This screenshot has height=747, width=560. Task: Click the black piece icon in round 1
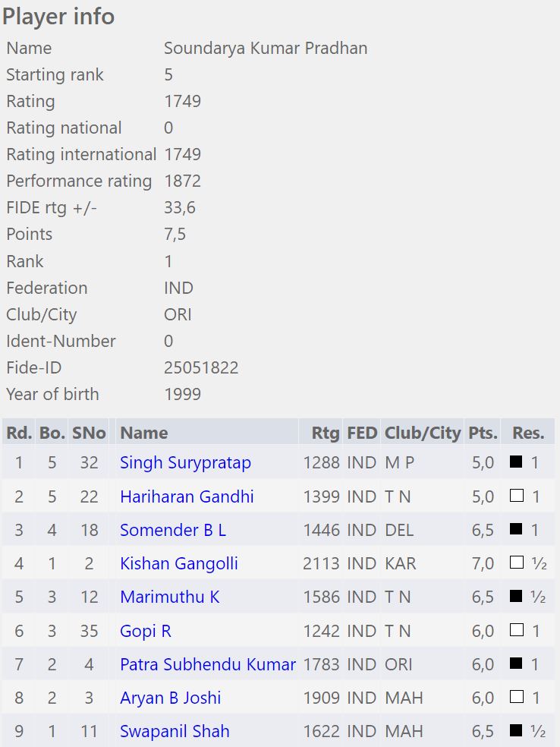(517, 462)
